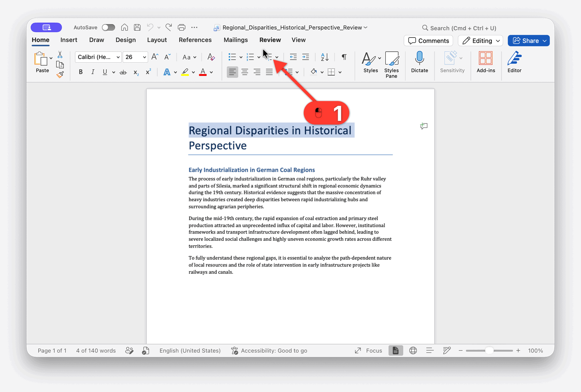Decrease font size
The height and width of the screenshot is (392, 581).
point(167,57)
